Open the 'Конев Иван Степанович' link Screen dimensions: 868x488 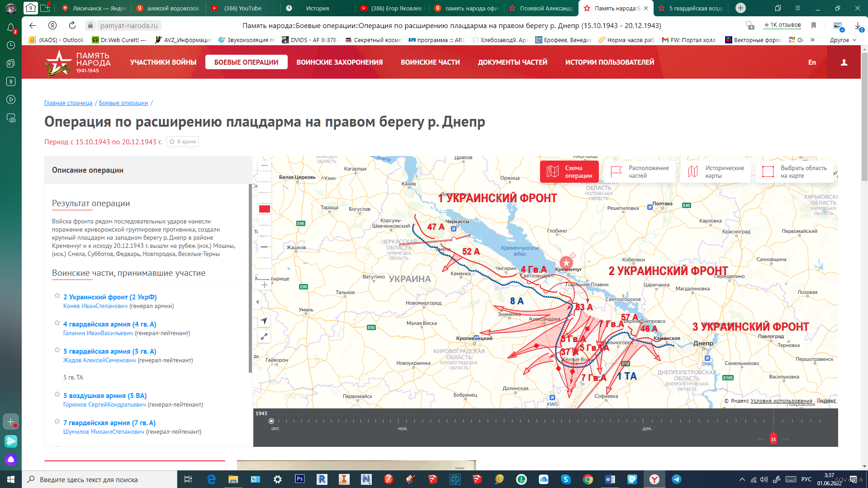(95, 306)
